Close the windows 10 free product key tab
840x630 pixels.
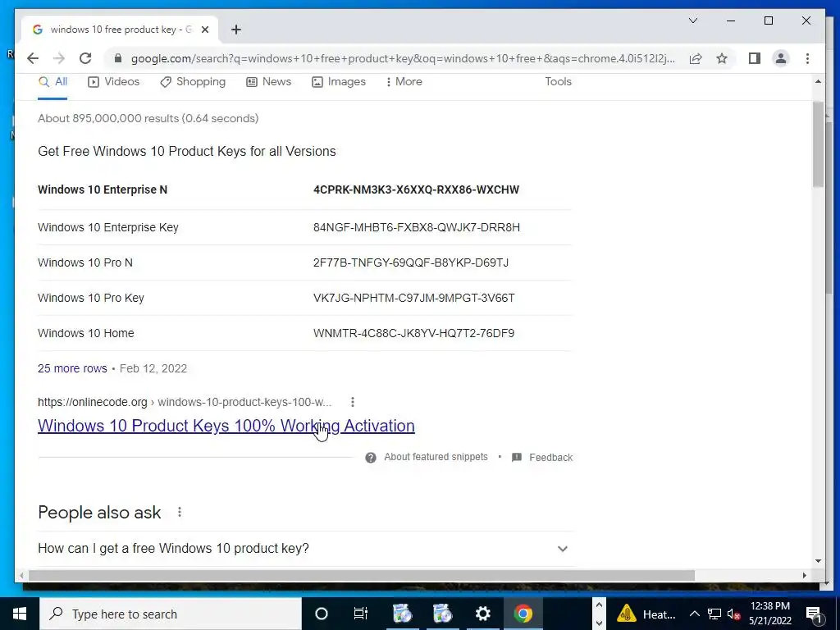pyautogui.click(x=204, y=30)
